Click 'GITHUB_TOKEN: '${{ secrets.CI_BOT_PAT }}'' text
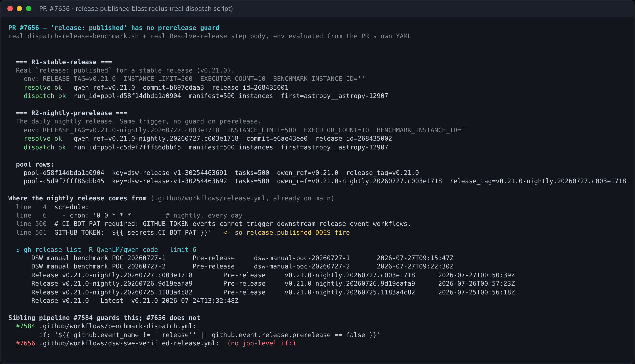 pyautogui.click(x=133, y=233)
